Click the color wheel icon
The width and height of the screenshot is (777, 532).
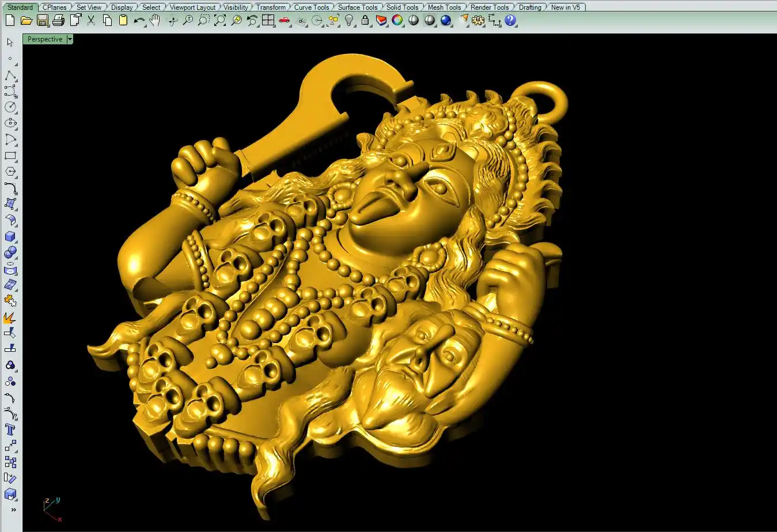tap(397, 21)
